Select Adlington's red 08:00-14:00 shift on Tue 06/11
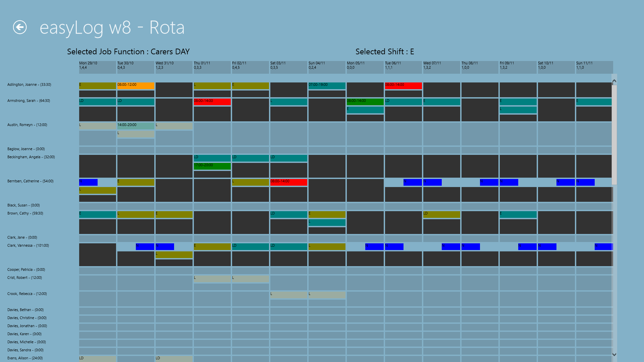 (x=403, y=85)
